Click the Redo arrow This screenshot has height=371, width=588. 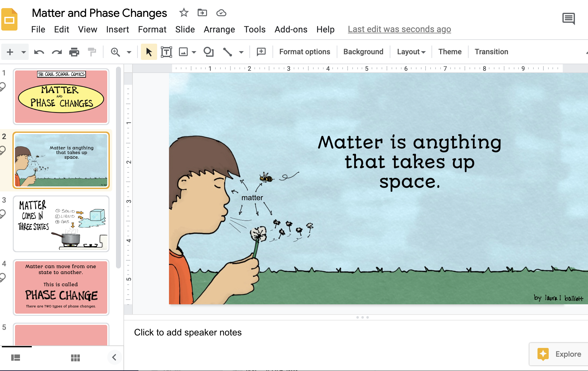pos(57,52)
